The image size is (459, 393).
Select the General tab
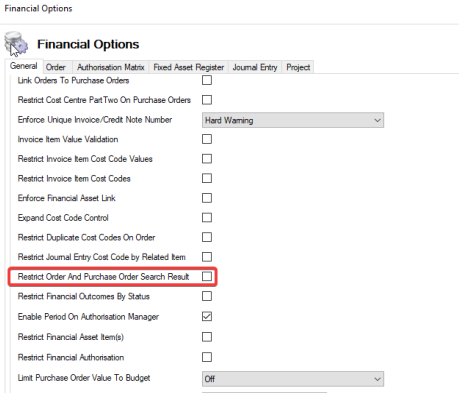tap(24, 66)
